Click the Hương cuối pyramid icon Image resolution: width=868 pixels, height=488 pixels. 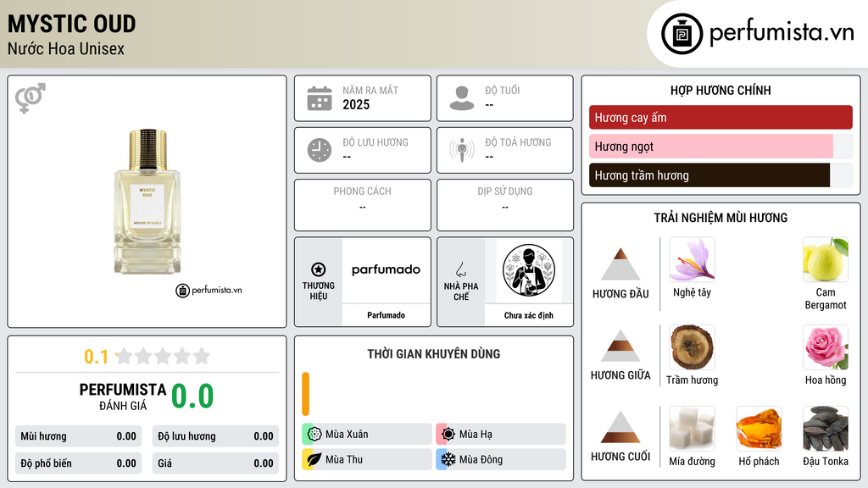click(620, 427)
